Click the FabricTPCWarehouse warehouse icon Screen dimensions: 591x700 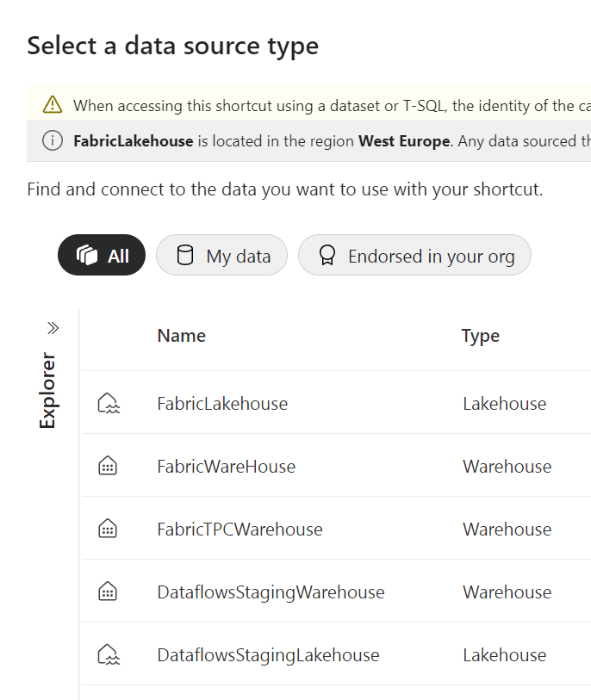(108, 529)
